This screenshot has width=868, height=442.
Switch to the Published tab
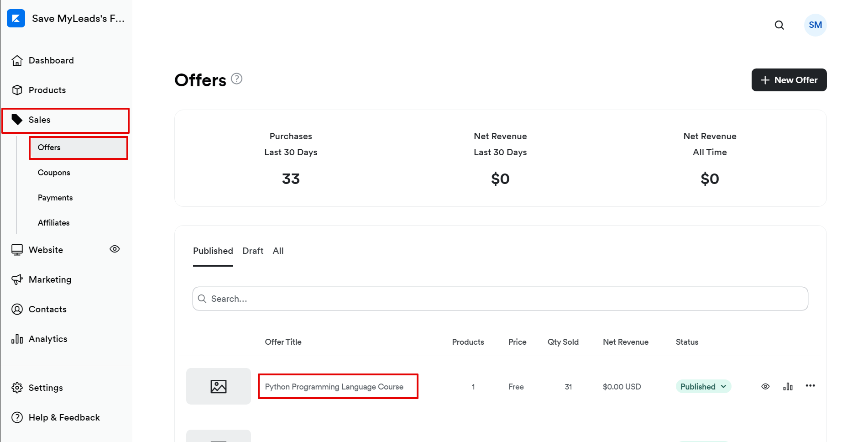tap(213, 251)
